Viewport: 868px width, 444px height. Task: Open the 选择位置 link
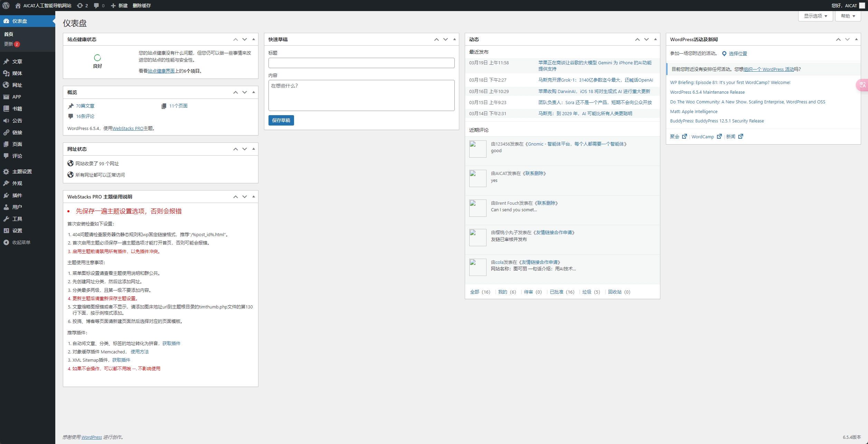click(738, 54)
